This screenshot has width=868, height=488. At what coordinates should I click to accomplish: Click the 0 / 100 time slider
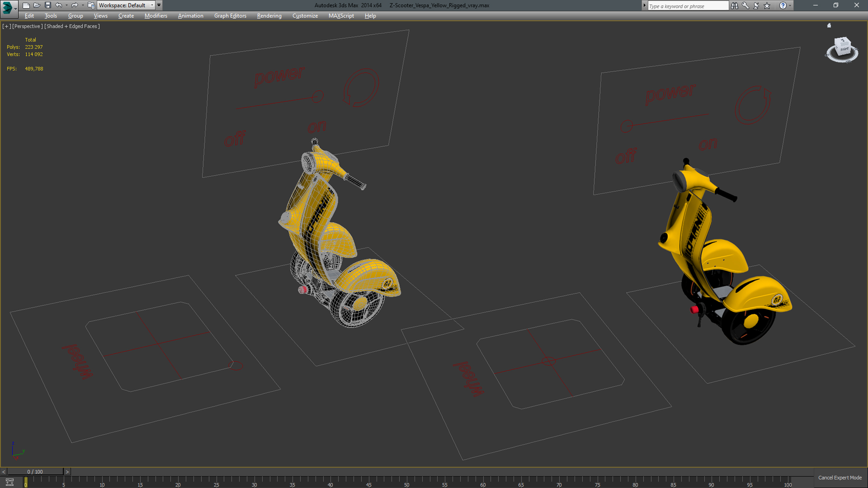(35, 472)
